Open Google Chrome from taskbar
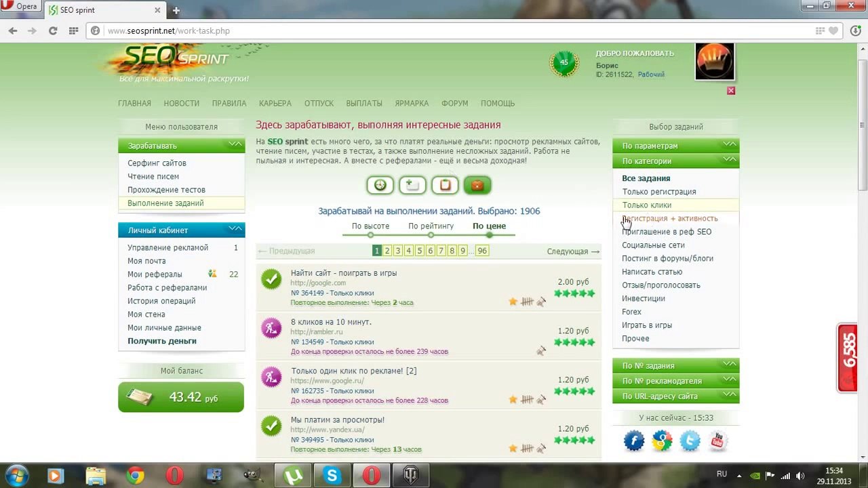The height and width of the screenshot is (488, 868). point(135,476)
